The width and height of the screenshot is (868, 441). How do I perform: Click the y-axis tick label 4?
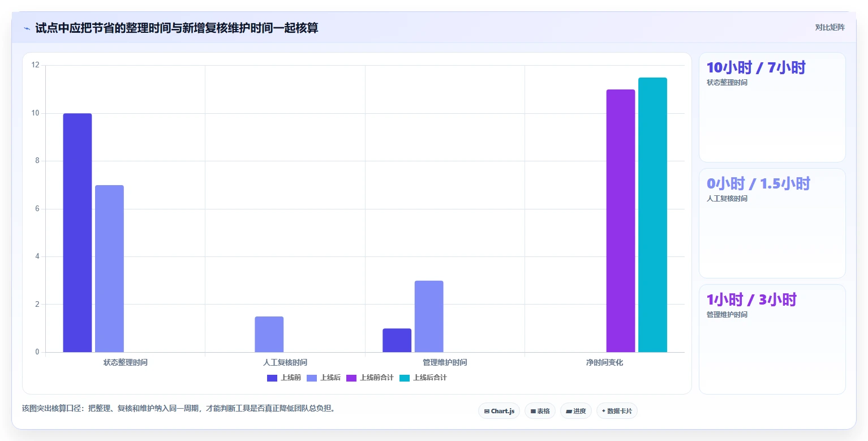coord(37,256)
